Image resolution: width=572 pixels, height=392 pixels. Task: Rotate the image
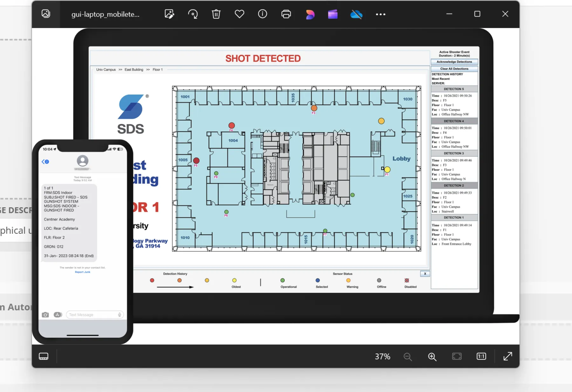coord(193,14)
